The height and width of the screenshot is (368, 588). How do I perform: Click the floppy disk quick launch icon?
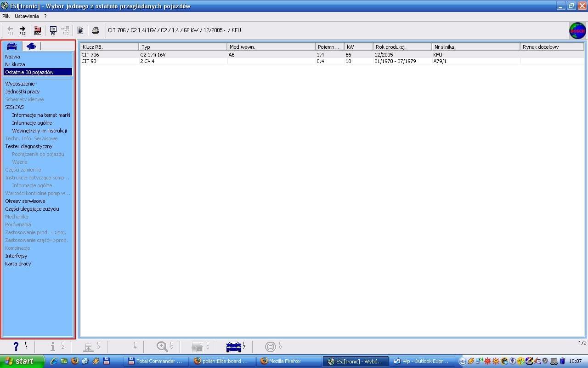pyautogui.click(x=107, y=361)
